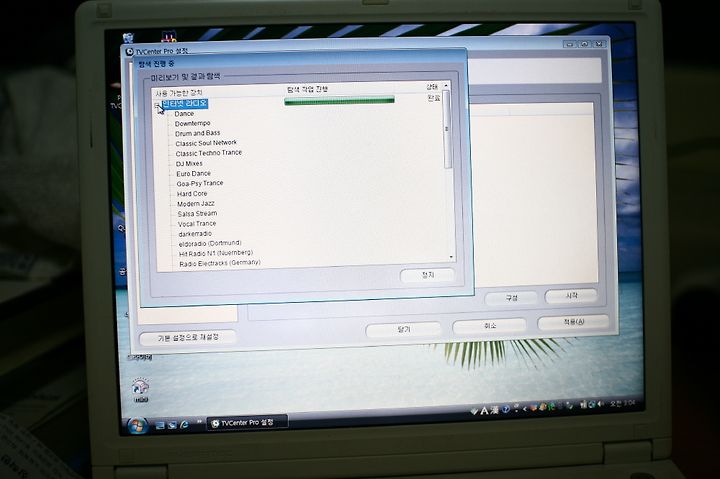Launch Internet Explorer from quick launch
Viewport: 720px width, 479px height.
point(184,425)
